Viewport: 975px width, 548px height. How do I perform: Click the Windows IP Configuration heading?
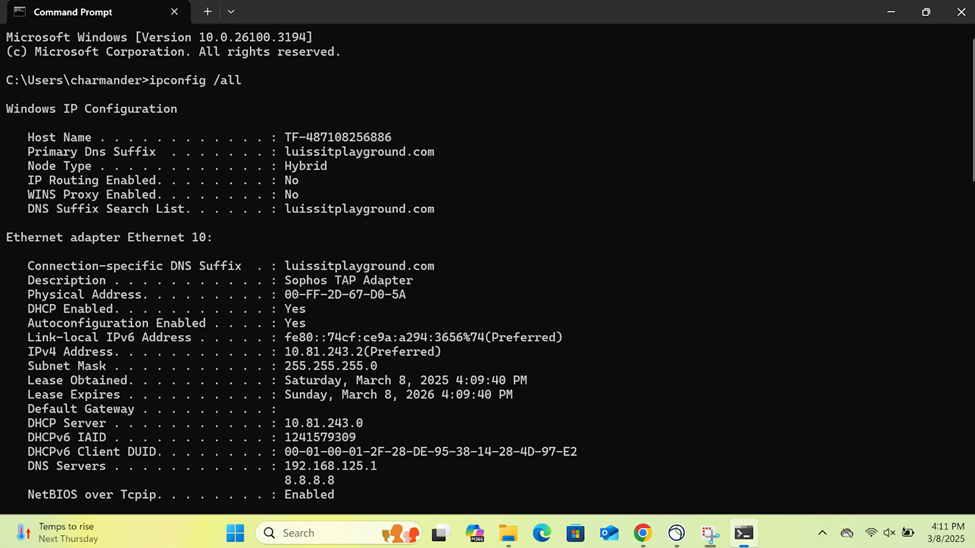click(91, 109)
